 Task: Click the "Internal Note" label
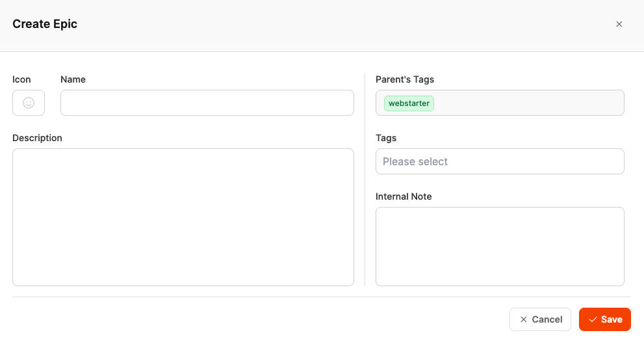click(404, 196)
